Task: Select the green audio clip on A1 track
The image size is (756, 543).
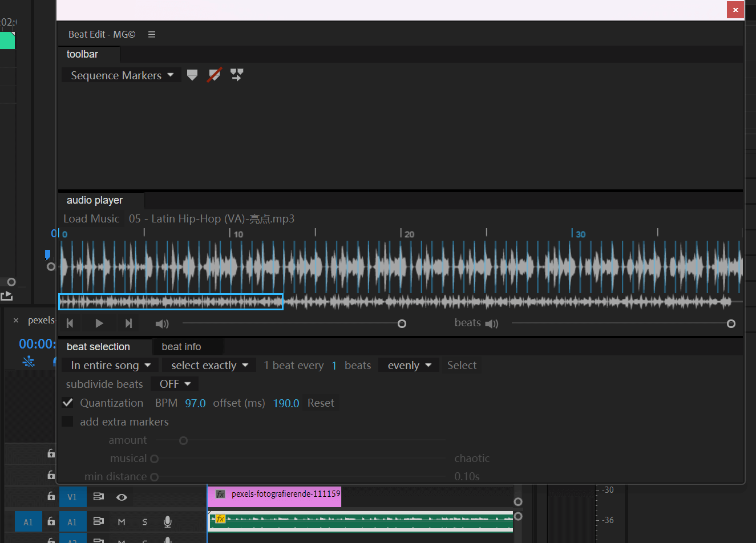Action: pyautogui.click(x=361, y=521)
